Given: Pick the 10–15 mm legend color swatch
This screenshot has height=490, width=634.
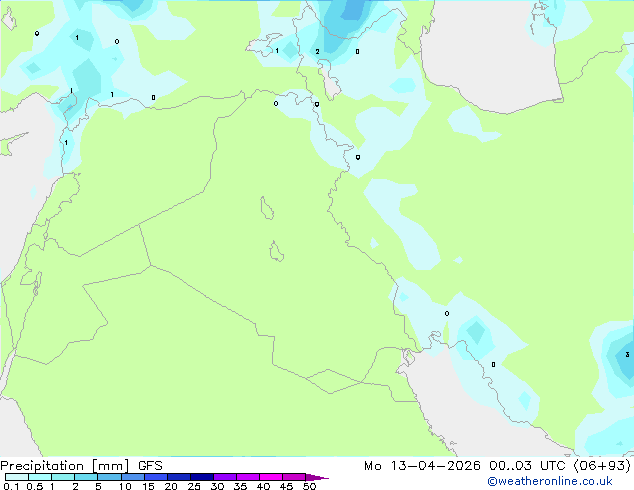Looking at the screenshot, I should pyautogui.click(x=133, y=477).
